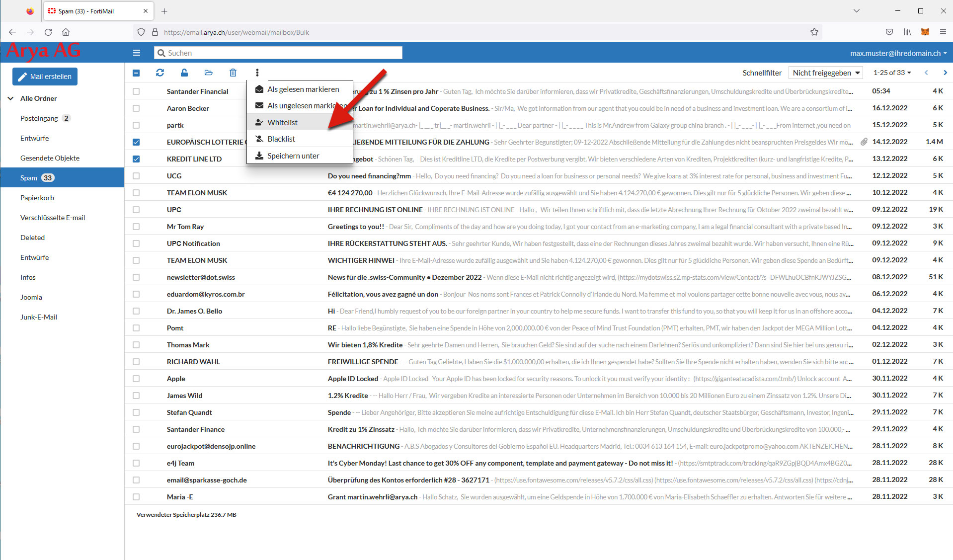Viewport: 953px width, 560px height.
Task: Check the UCG message checkbox
Action: pyautogui.click(x=136, y=176)
